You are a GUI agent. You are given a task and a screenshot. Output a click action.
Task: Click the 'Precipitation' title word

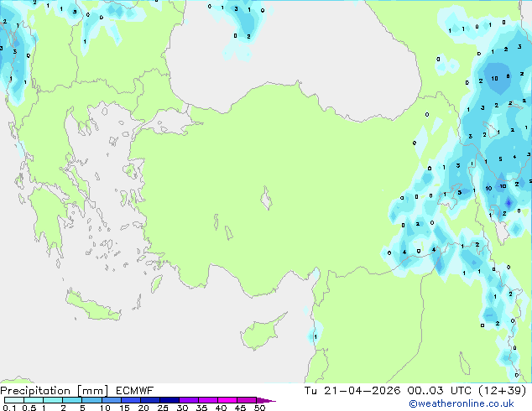pyautogui.click(x=35, y=391)
